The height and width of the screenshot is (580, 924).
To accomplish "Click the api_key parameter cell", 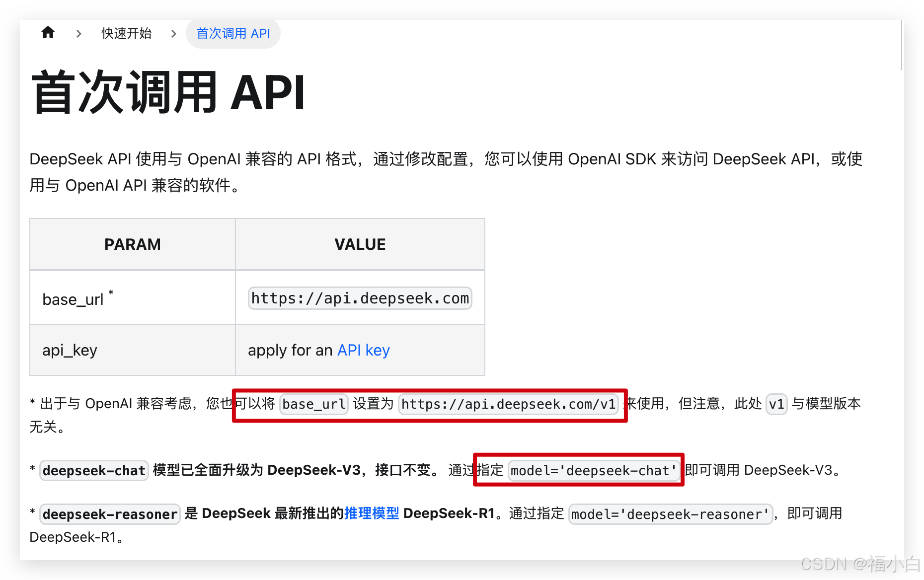I will coord(133,350).
